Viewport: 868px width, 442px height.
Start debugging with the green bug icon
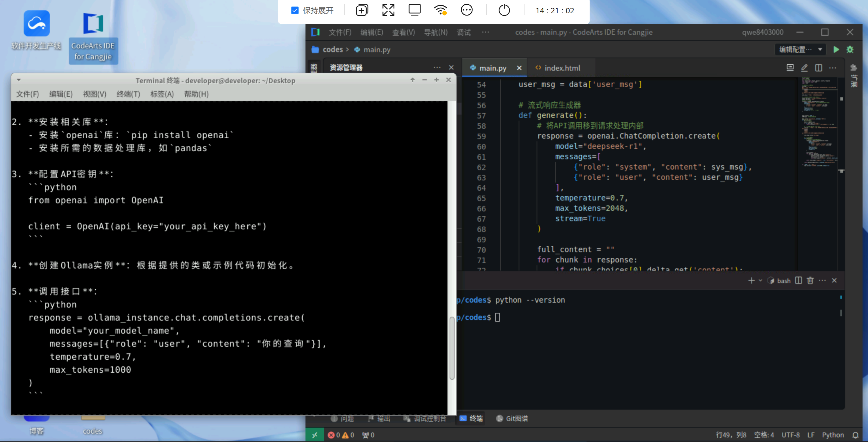850,49
